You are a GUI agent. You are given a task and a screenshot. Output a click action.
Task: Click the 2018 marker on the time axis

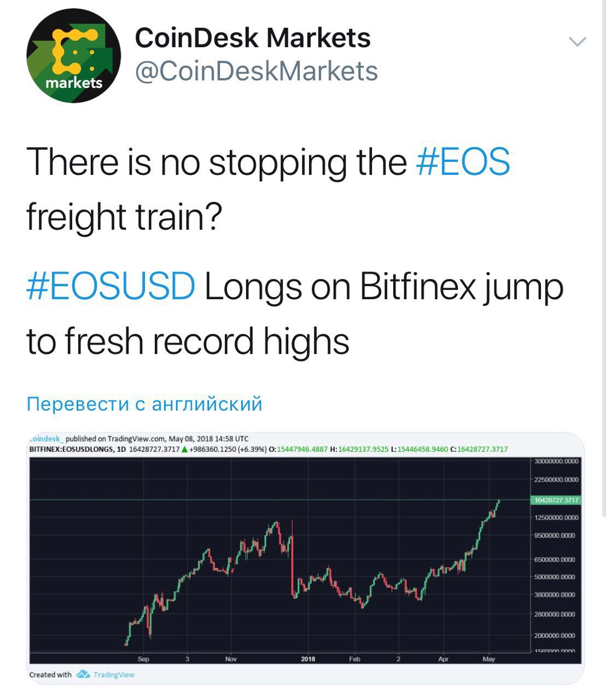(x=309, y=659)
